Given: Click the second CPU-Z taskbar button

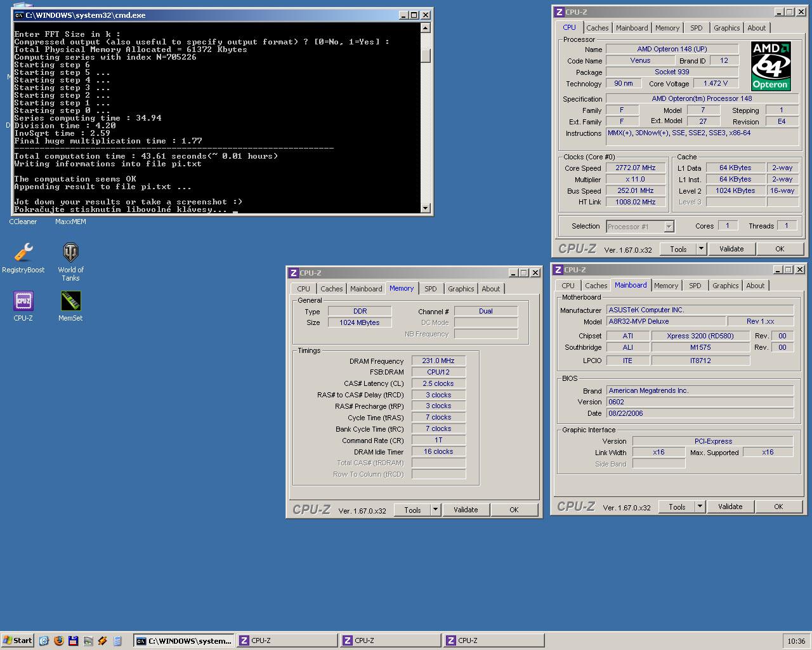Looking at the screenshot, I should coord(391,640).
